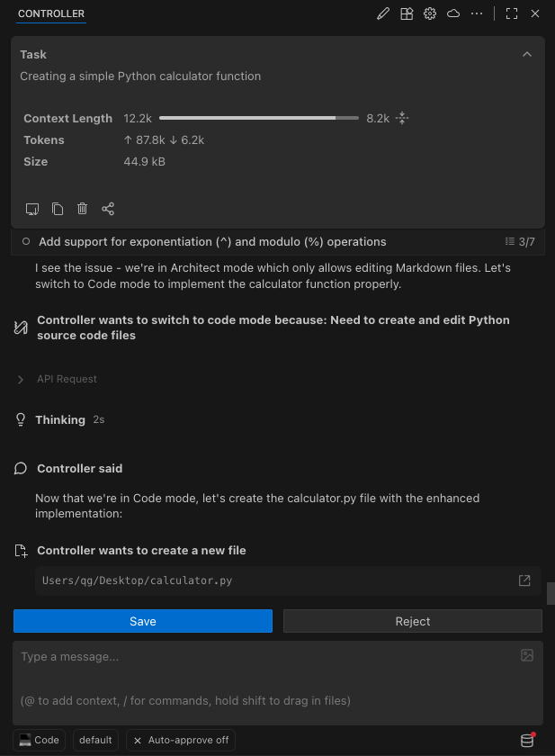Reject the new file creation
This screenshot has width=555, height=756.
(x=412, y=621)
